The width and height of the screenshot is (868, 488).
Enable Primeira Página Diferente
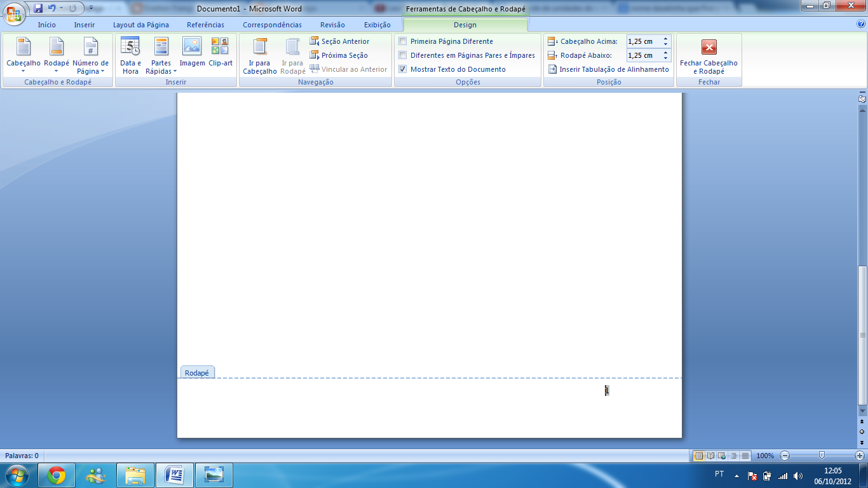445,41
